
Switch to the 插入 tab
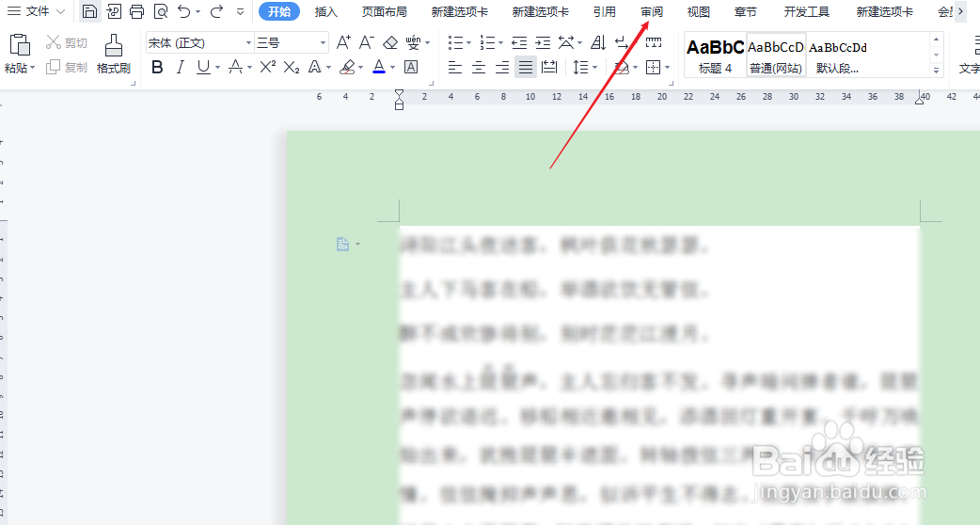tap(325, 11)
